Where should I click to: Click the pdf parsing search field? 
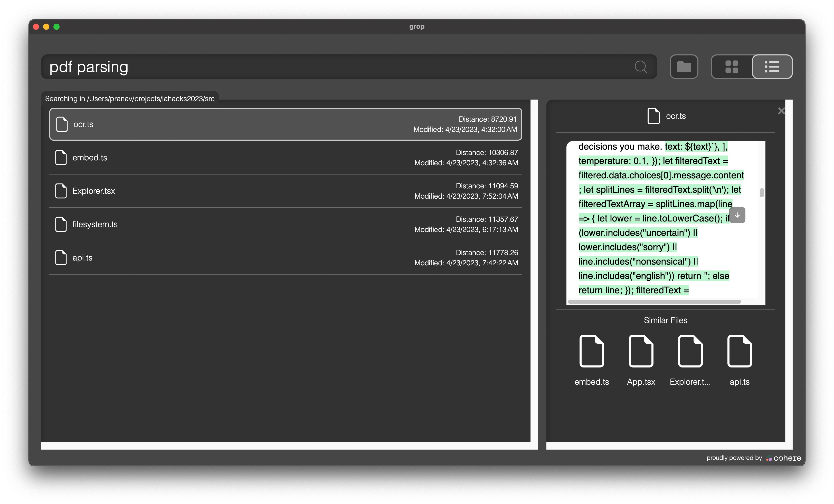pyautogui.click(x=338, y=67)
